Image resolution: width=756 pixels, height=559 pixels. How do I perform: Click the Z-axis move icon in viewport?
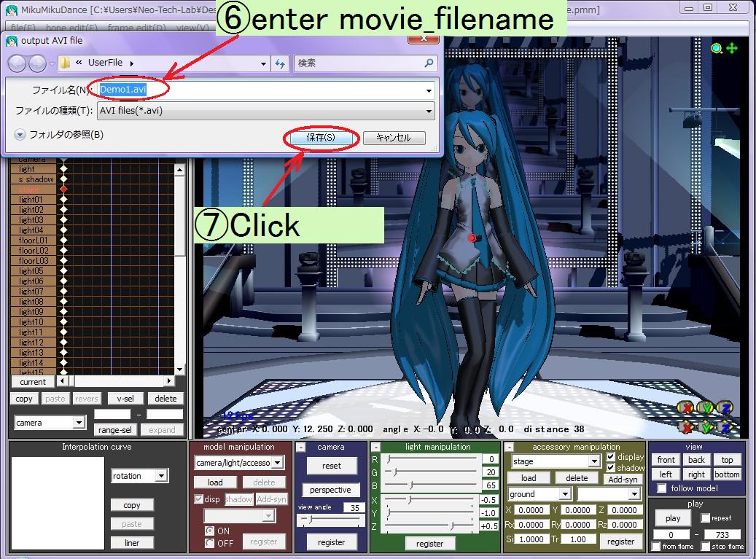tap(725, 427)
